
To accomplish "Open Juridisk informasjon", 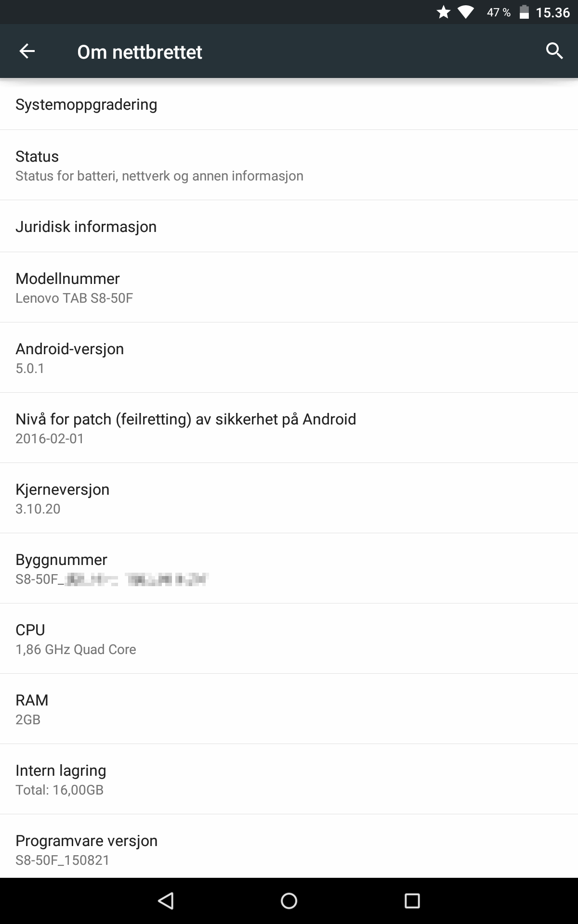I will pyautogui.click(x=289, y=226).
